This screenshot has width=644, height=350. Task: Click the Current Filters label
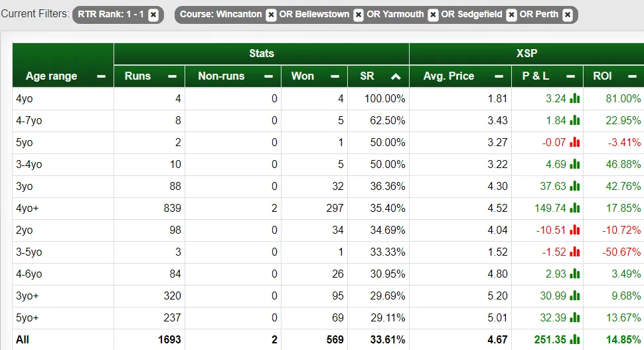pos(35,13)
